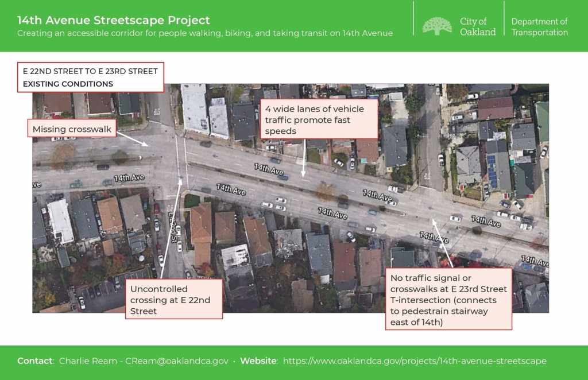This screenshot has height=380, width=588.
Task: Click the rooftop with blue solar panels
Action: point(492,171)
